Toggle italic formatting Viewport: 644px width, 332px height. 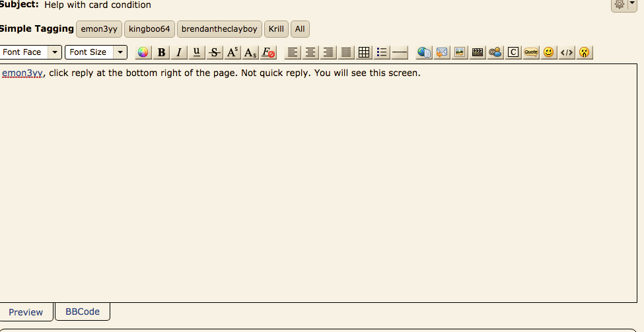178,52
